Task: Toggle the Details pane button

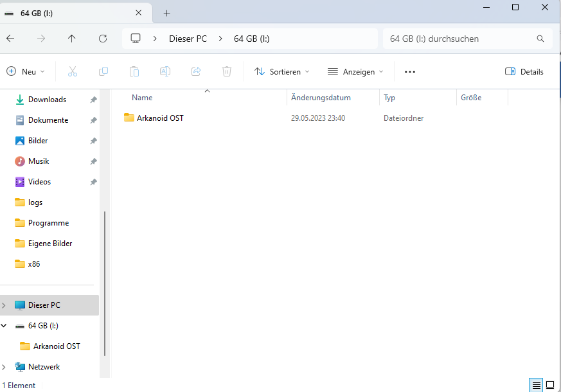Action: click(524, 71)
